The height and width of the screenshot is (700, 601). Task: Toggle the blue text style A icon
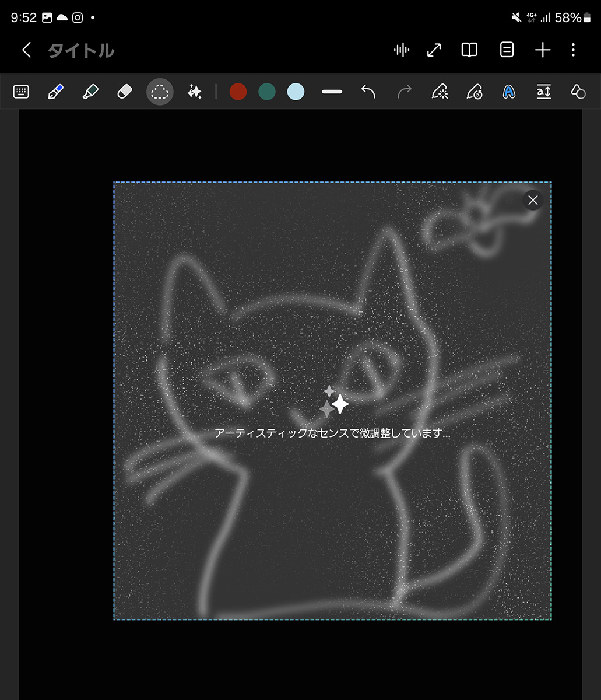[509, 92]
